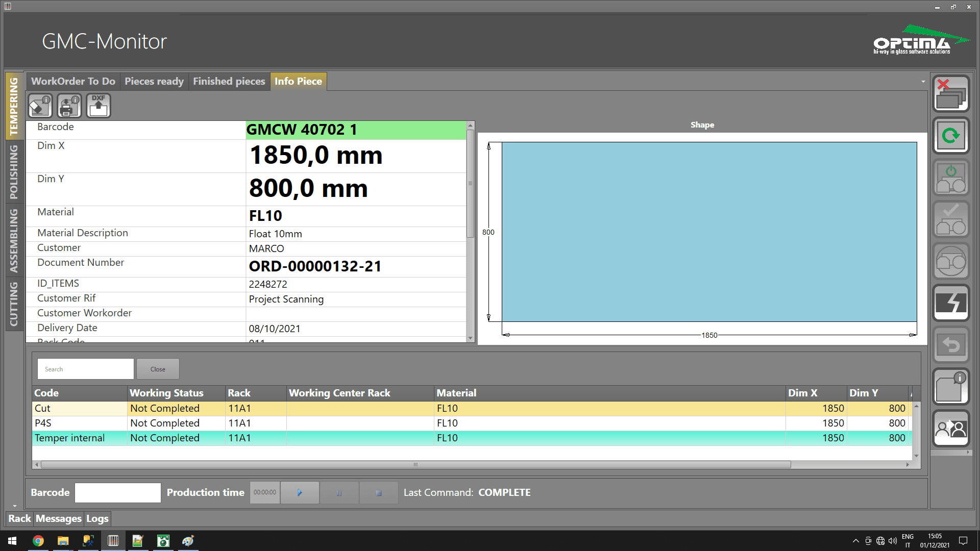Click the green refresh icon

pyautogui.click(x=951, y=136)
